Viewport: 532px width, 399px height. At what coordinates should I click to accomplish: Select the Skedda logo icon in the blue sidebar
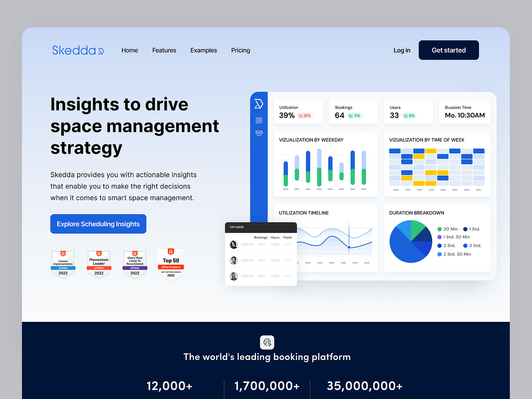pos(259,104)
